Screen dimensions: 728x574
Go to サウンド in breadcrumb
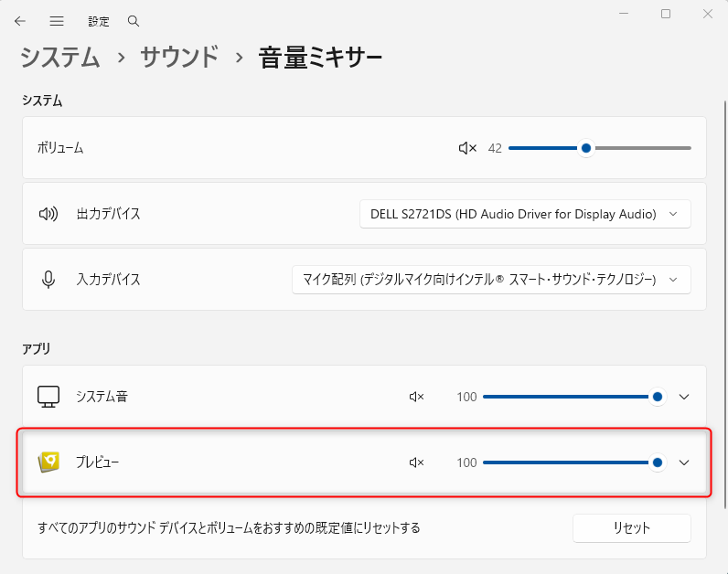point(179,58)
